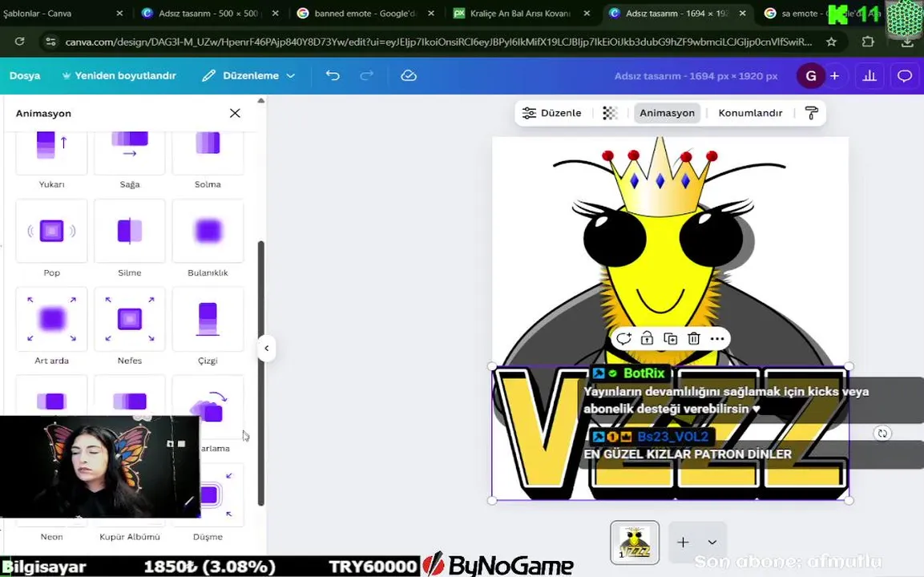Select page 1 thumbnail
Screen dimensions: 924x577
click(x=635, y=543)
